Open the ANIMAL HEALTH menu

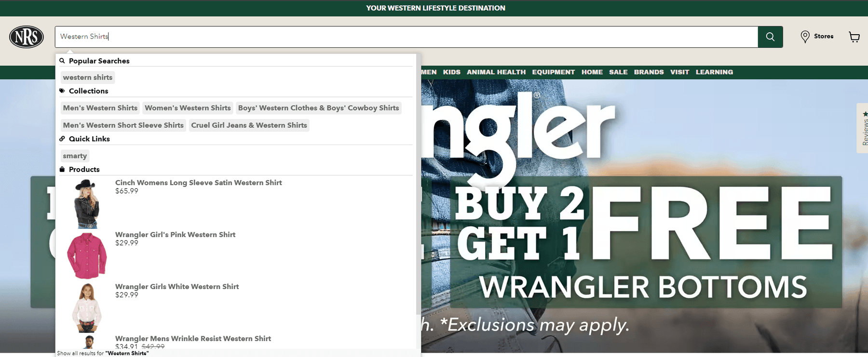point(496,72)
